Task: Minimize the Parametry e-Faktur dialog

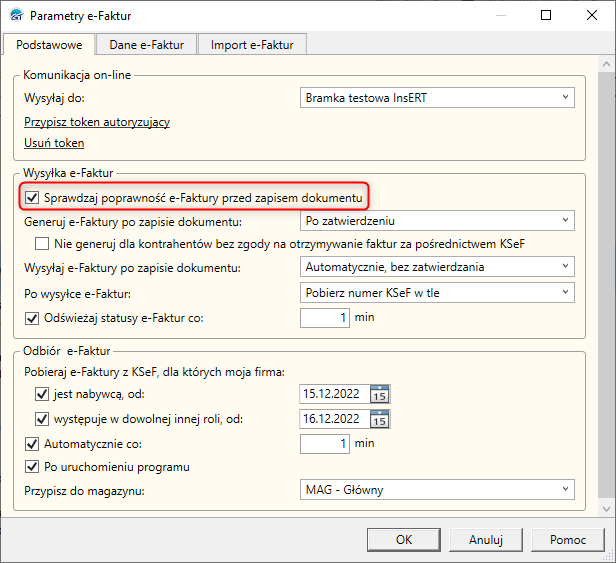Action: 500,16
